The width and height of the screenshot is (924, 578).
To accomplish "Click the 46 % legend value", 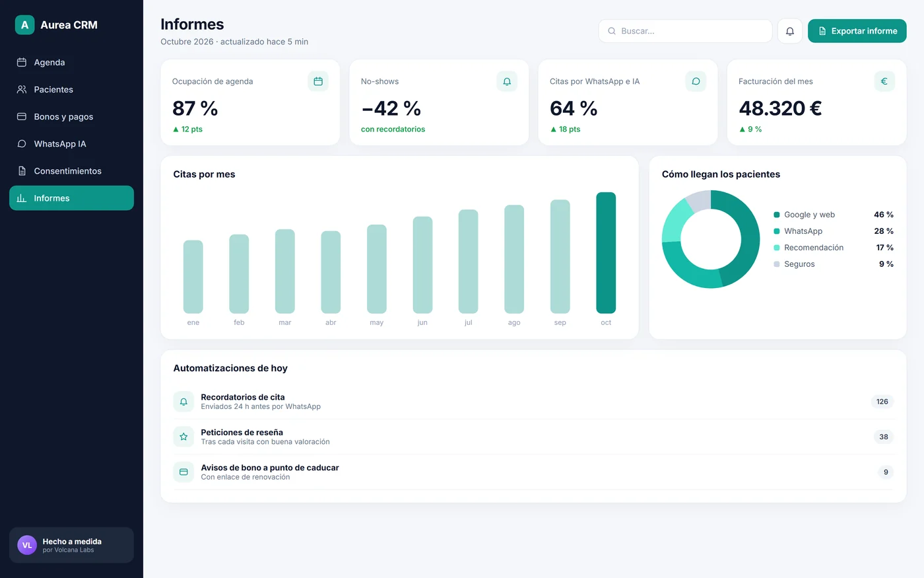I will click(884, 215).
